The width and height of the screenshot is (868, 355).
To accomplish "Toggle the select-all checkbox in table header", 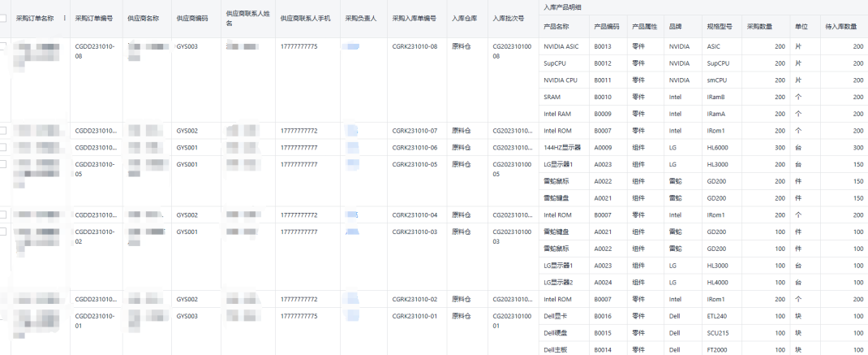I will [x=3, y=17].
